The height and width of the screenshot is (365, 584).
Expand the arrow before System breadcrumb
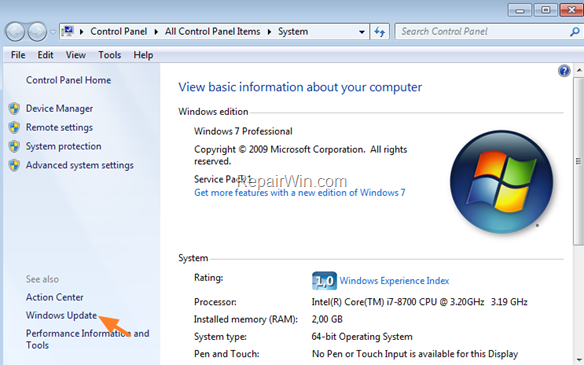point(269,32)
